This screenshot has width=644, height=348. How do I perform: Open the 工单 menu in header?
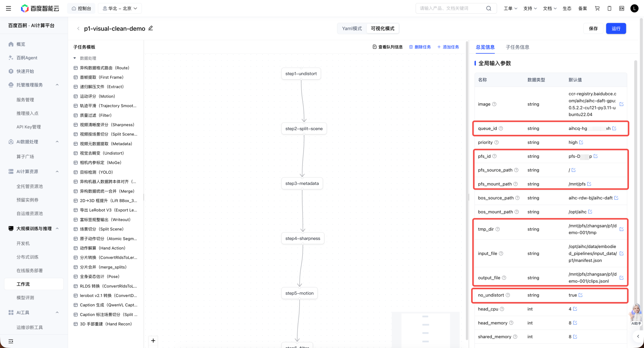(x=510, y=8)
